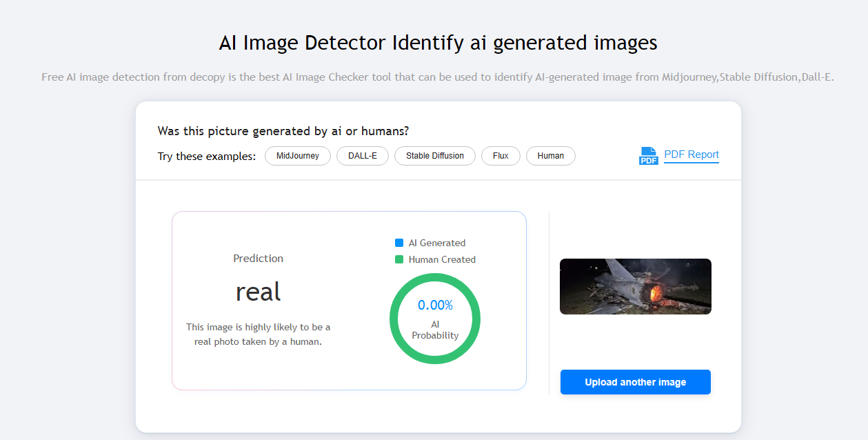Click the blue AI Generated legend swatch
Viewport: 868px width, 440px height.
tap(399, 243)
